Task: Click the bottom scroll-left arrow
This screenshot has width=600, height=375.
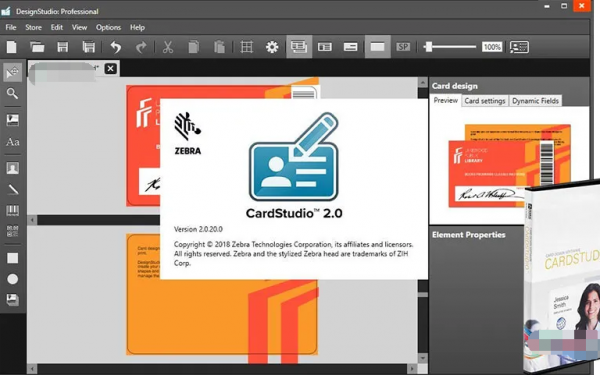Action: coord(32,369)
